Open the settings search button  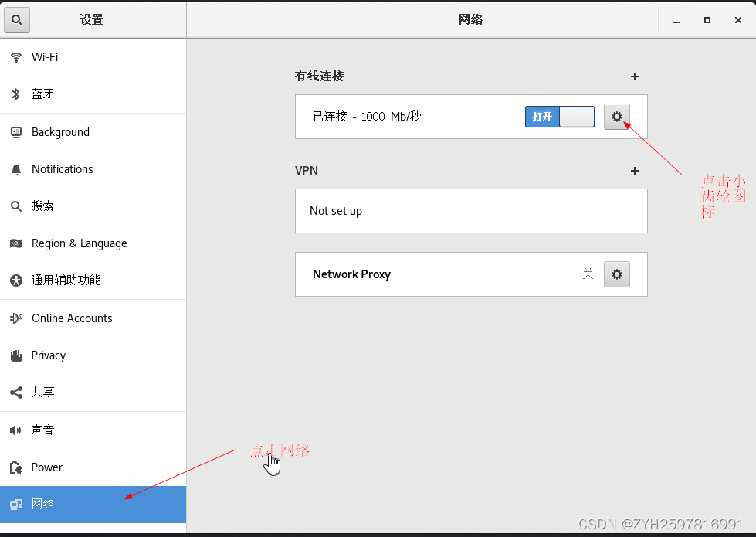pos(17,20)
